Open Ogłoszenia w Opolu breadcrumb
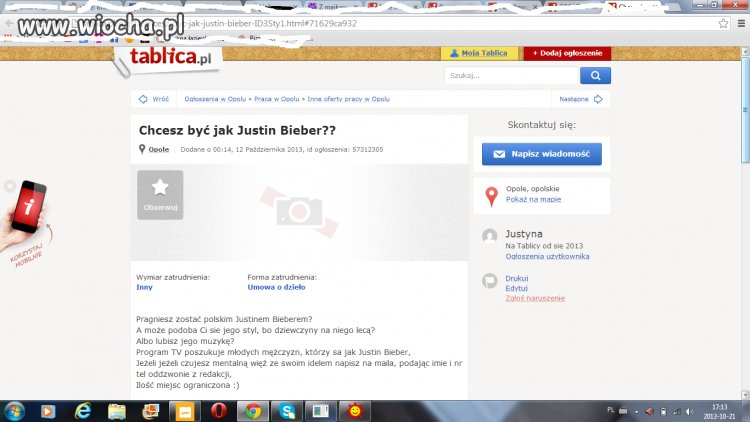Viewport: 750px width, 422px height. coord(215,99)
